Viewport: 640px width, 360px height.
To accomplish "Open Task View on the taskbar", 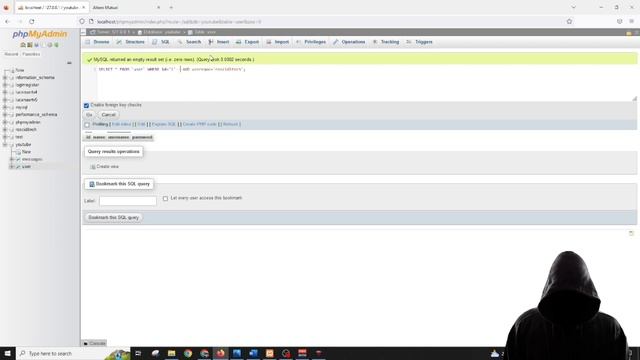I will pyautogui.click(x=138, y=353).
